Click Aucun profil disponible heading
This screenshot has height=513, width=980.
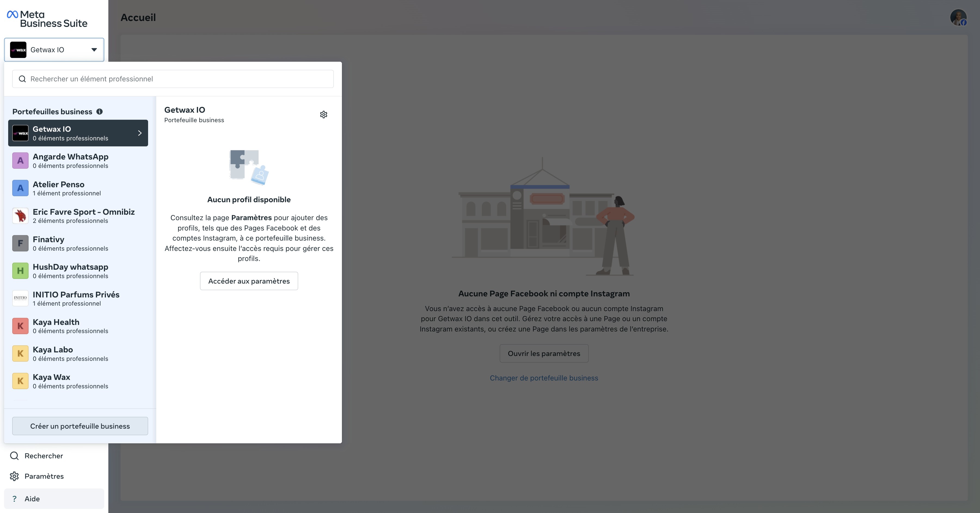[249, 200]
